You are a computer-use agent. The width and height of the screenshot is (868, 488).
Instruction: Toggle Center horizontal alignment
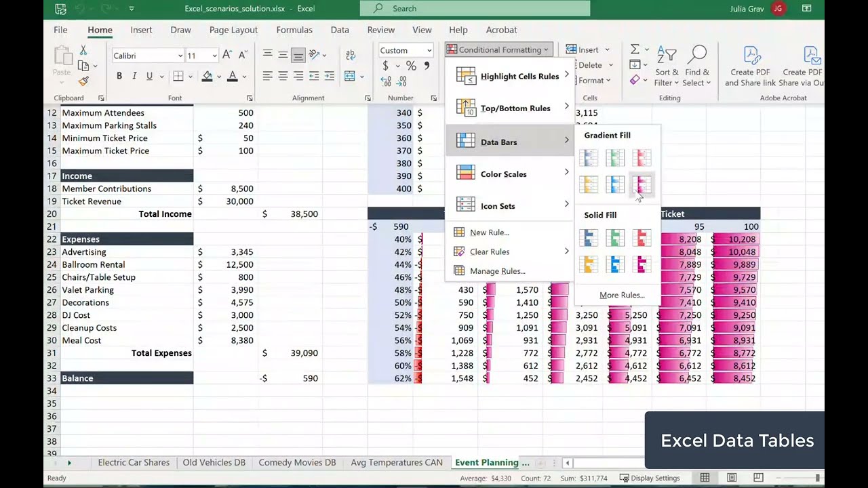(x=283, y=76)
